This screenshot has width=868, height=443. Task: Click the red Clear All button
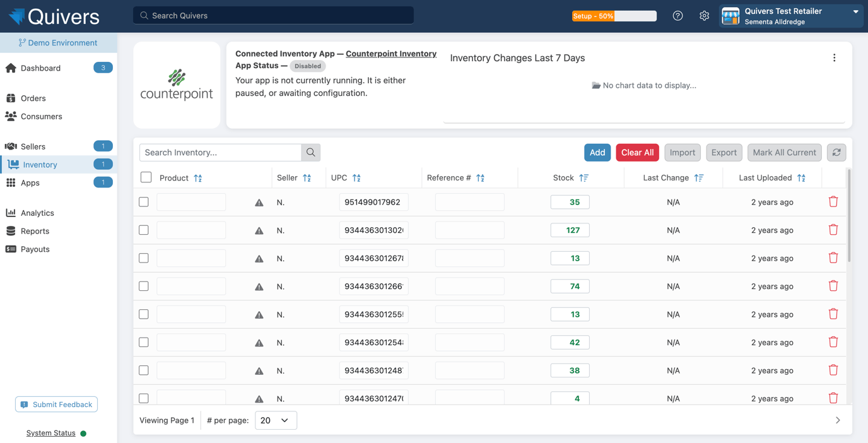(637, 153)
